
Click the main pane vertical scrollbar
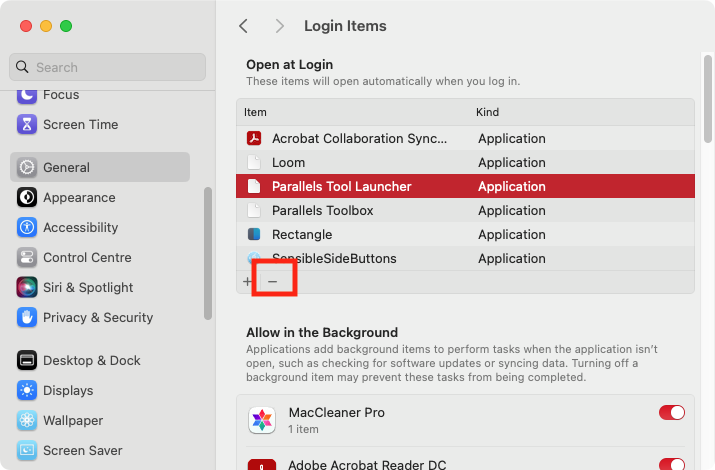(708, 98)
